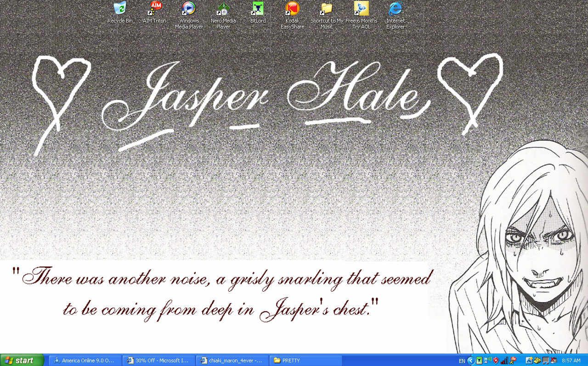Launch AIM Triton from the desktop

(155, 9)
